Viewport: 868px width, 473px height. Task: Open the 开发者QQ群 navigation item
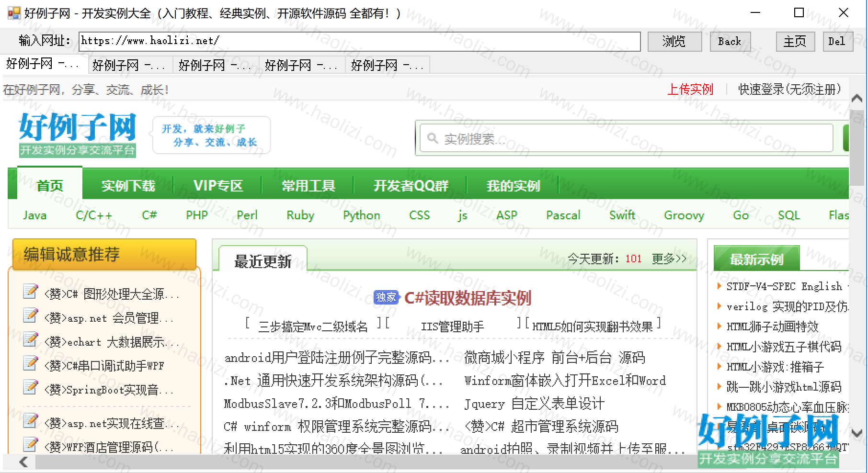point(411,185)
